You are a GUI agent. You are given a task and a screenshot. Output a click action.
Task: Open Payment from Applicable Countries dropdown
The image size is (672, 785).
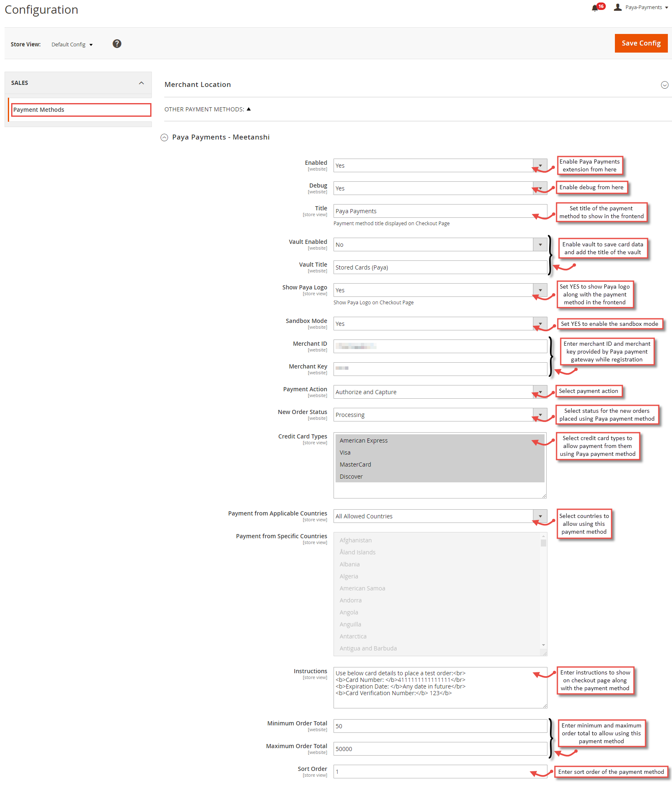440,516
